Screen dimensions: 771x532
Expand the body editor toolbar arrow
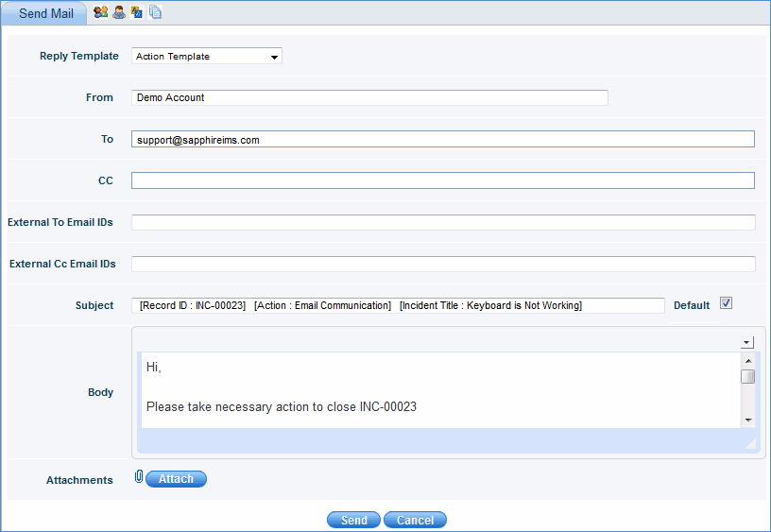click(746, 342)
